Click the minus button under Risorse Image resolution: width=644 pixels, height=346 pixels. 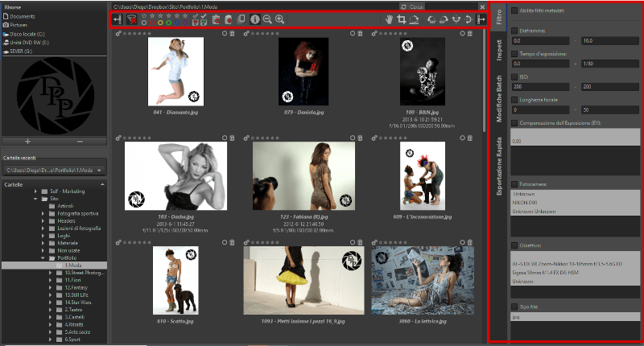tap(80, 140)
